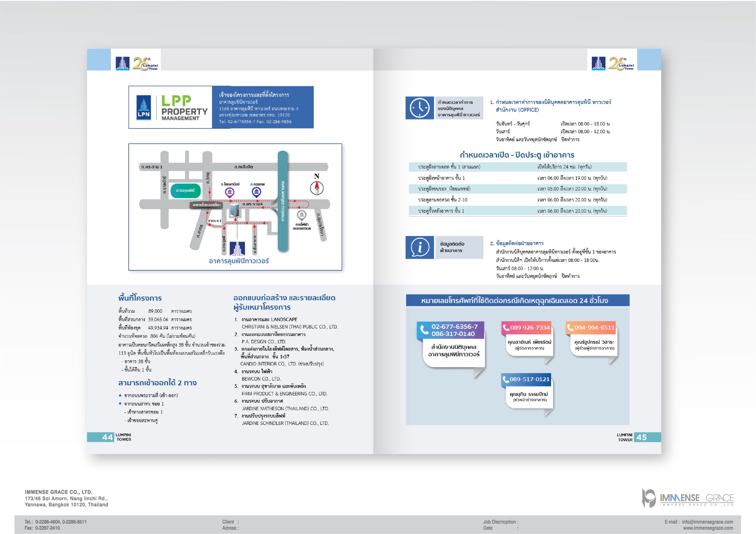Image resolution: width=756 pixels, height=534 pixels.
Task: Click the 24-hour emergency phone header bar
Action: pos(517,300)
